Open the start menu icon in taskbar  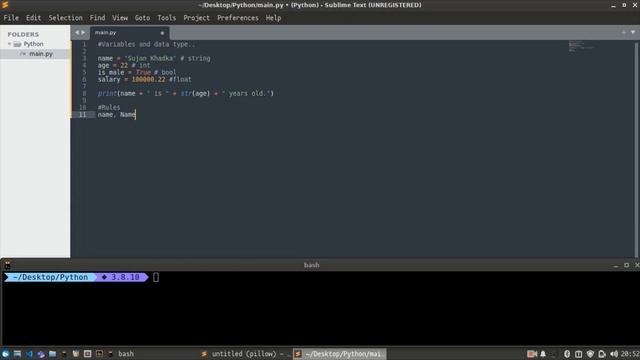coord(5,354)
